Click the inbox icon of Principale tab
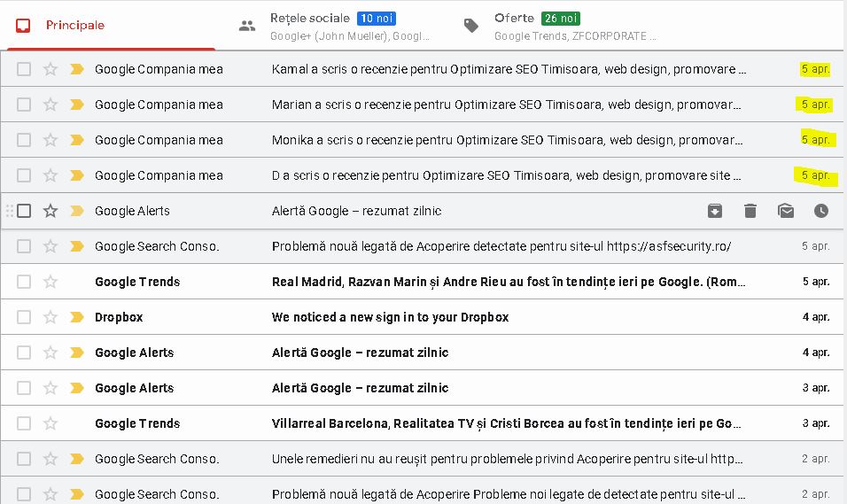 23,26
